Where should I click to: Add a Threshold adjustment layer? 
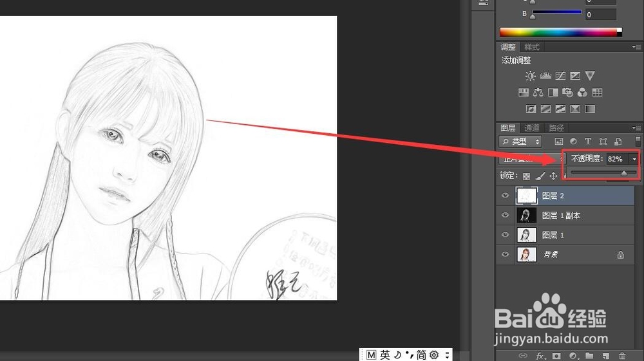pos(560,109)
